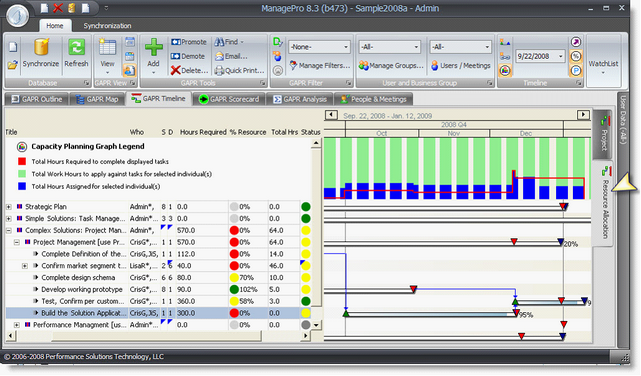Demote the selected item

pyautogui.click(x=188, y=56)
